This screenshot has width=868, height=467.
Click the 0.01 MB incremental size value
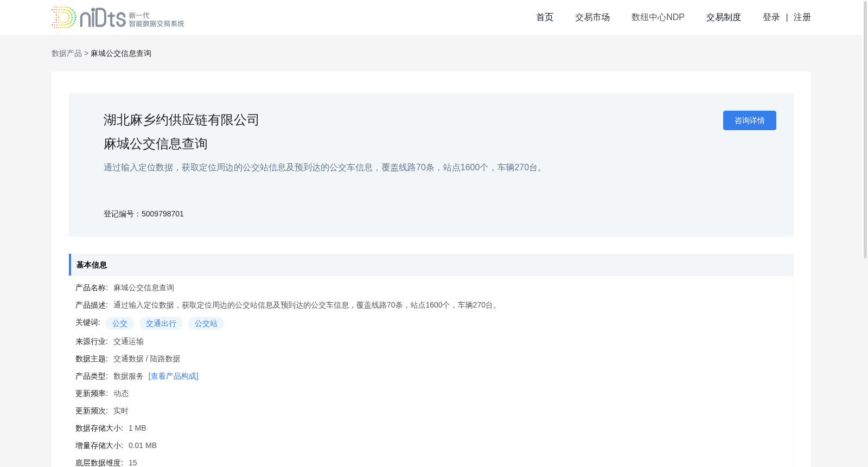pos(143,445)
